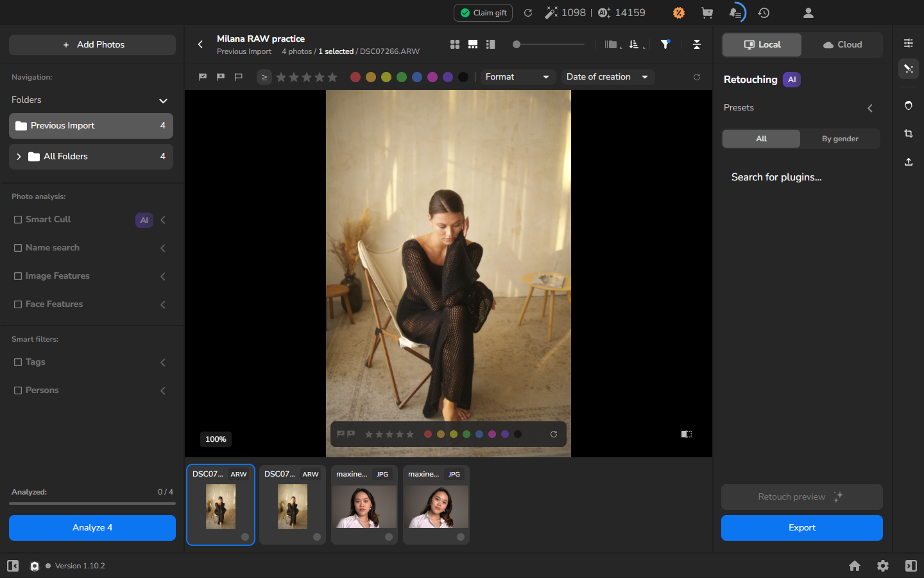Tick the Tags smart filter checkbox

pyautogui.click(x=18, y=362)
